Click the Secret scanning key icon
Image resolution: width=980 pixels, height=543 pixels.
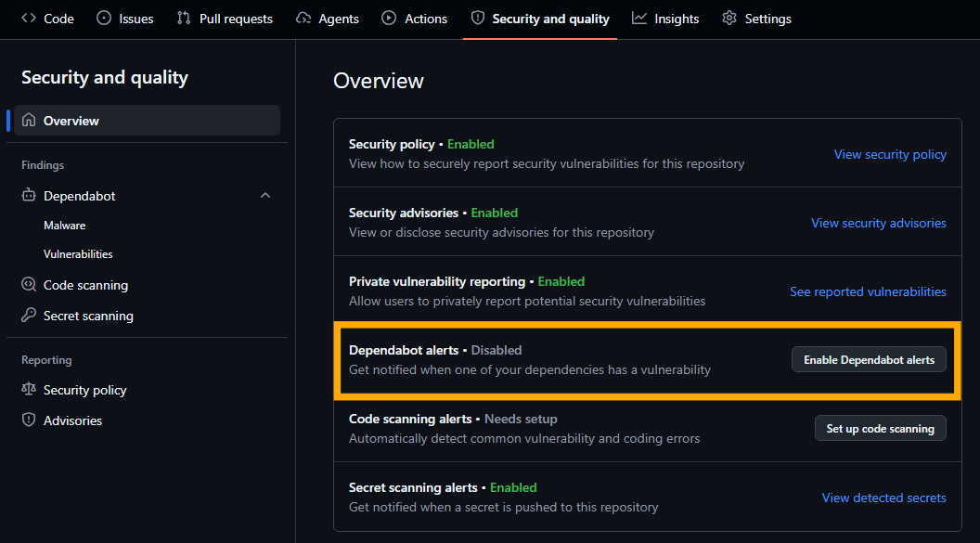coord(29,315)
